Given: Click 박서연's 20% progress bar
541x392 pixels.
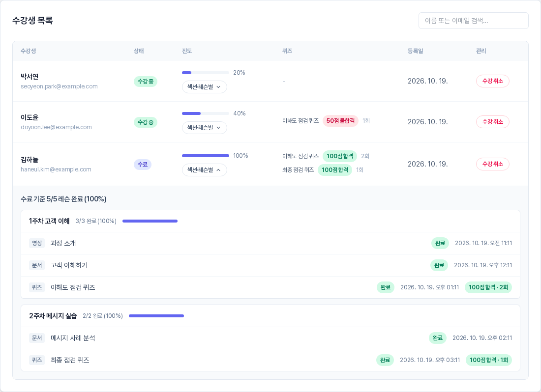Looking at the screenshot, I should tap(206, 73).
